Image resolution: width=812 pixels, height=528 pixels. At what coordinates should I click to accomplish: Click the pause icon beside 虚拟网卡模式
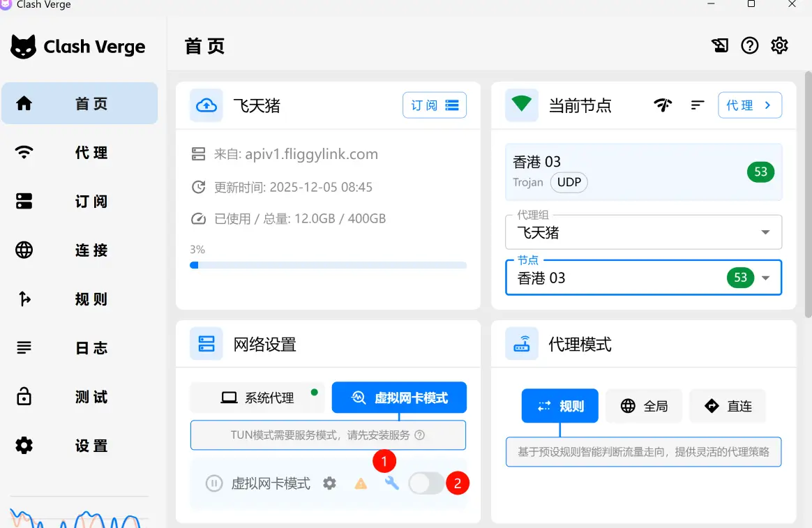(x=214, y=483)
